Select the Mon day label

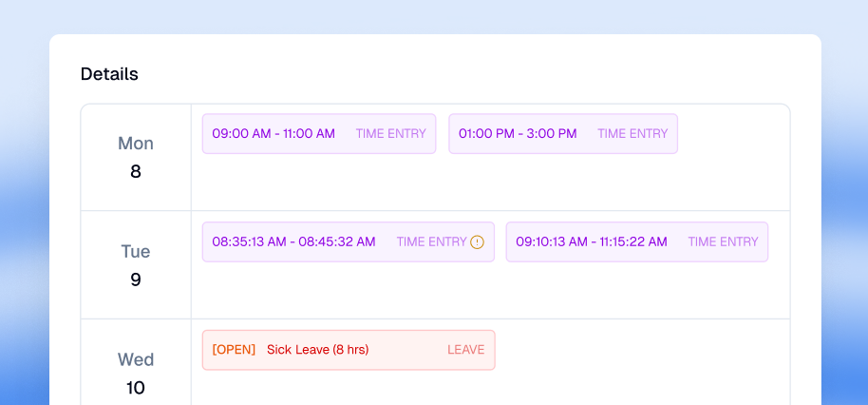[136, 144]
